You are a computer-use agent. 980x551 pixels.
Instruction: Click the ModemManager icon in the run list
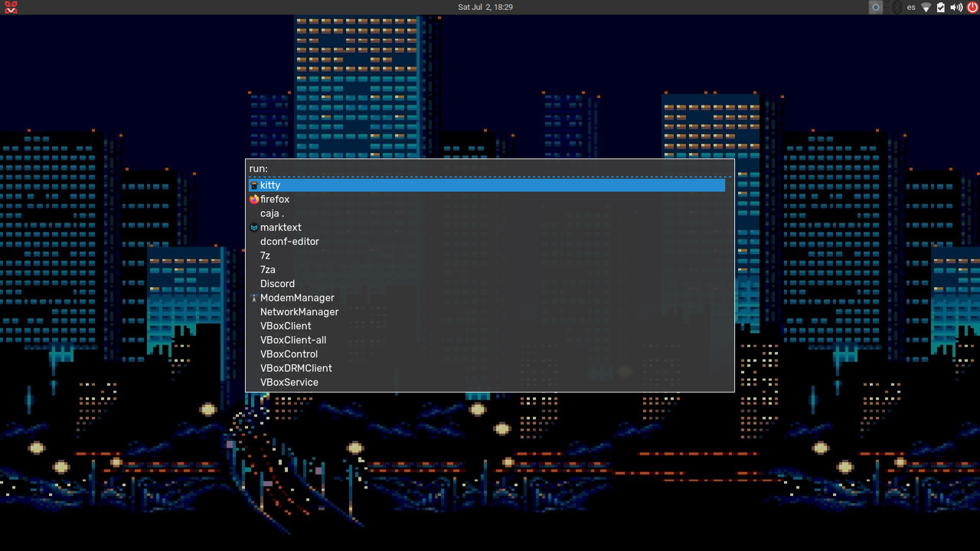tap(253, 298)
